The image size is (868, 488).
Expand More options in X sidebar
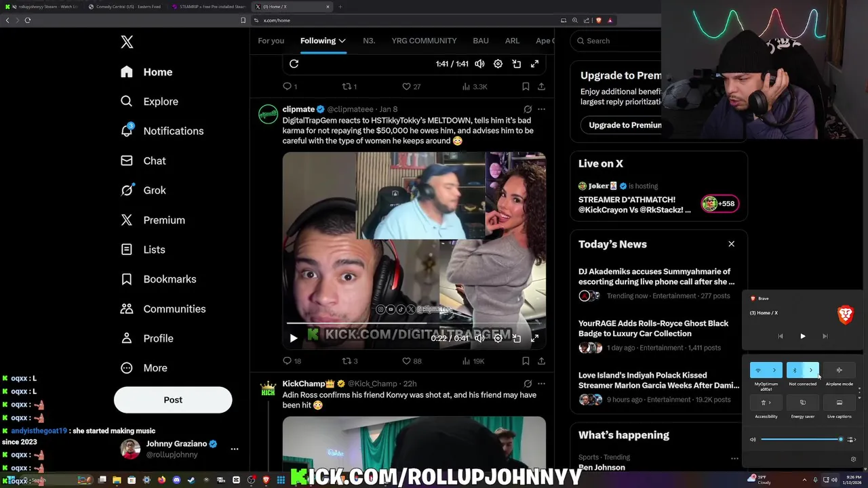pyautogui.click(x=144, y=368)
